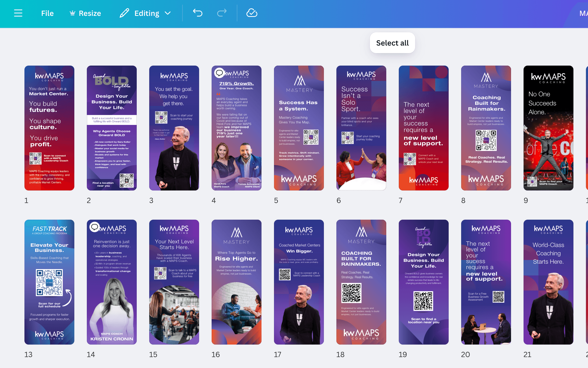The image size is (588, 368).
Task: Expand the Editing mode dropdown chevron
Action: (168, 13)
